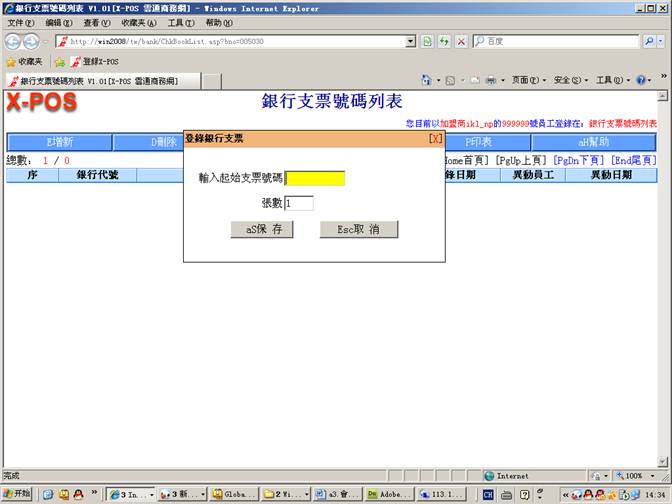Click the 收藏夹 favorites star icon
The image size is (672, 504).
(11, 61)
